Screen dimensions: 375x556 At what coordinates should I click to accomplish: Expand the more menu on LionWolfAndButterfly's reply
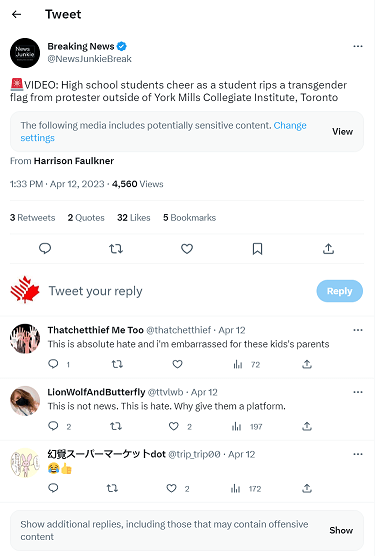click(x=358, y=392)
